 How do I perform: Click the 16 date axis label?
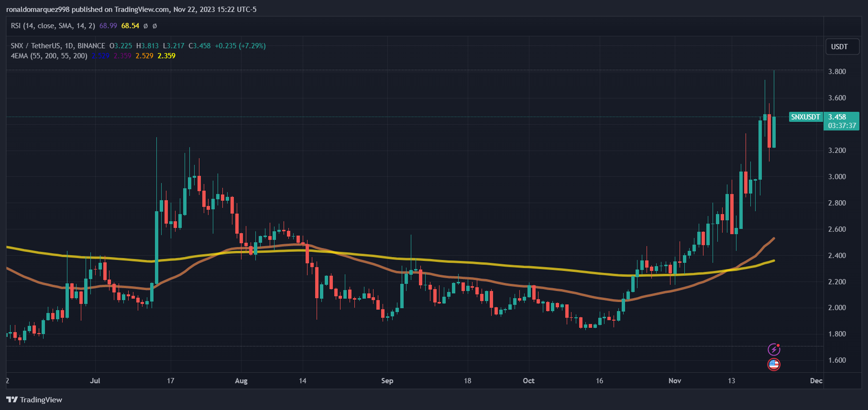click(x=600, y=381)
